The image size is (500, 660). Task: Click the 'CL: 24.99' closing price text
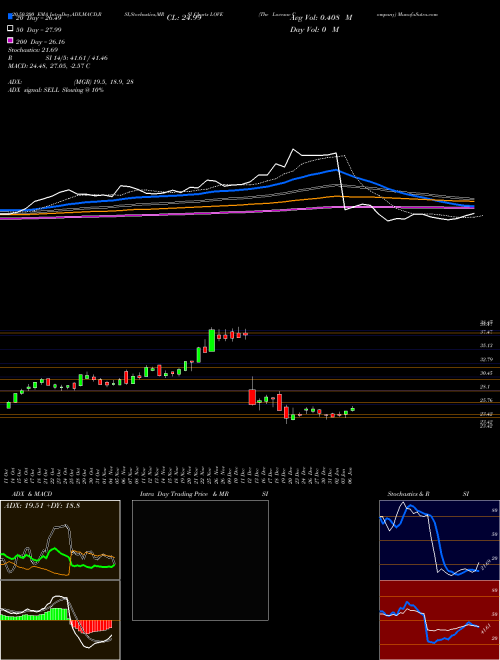point(184,18)
